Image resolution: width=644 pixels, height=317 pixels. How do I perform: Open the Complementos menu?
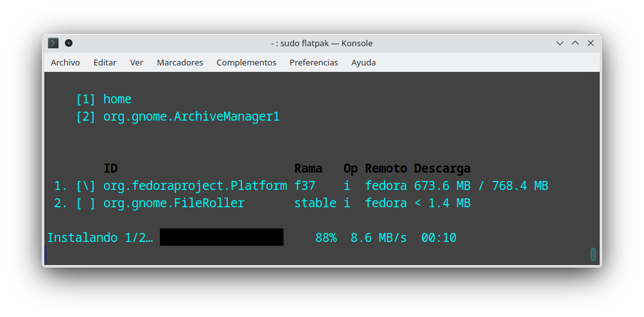[x=247, y=62]
